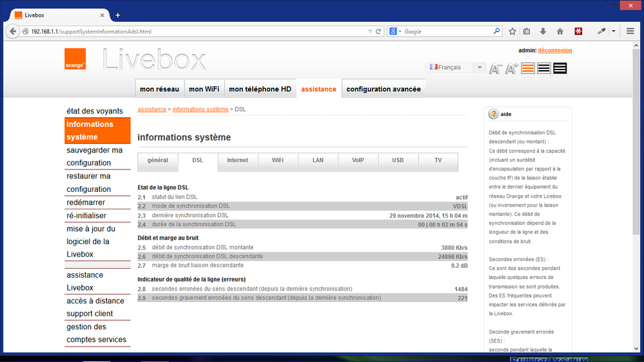Open the mon réseau menu
The image size is (644, 362).
tap(159, 89)
